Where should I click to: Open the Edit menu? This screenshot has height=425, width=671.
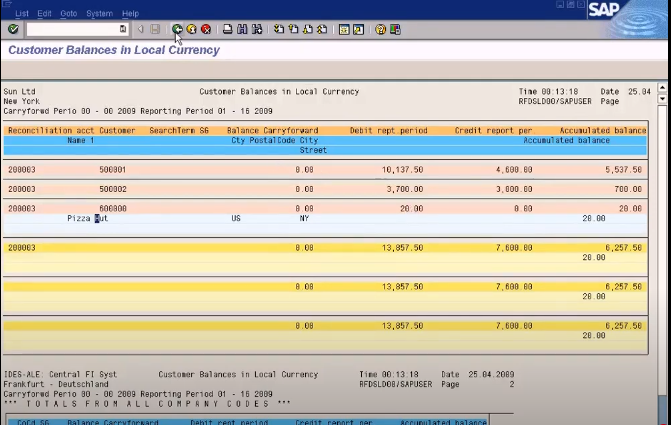coord(44,14)
